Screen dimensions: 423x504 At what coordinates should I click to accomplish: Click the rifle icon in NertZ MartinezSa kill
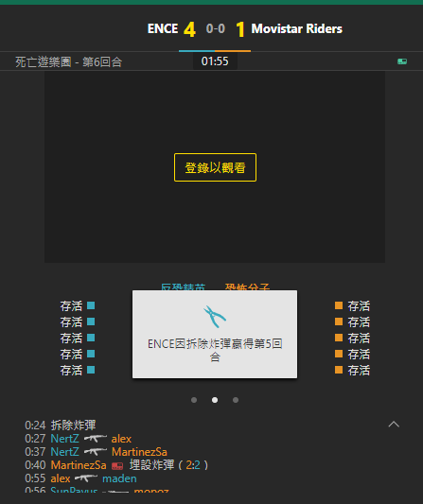pos(96,452)
